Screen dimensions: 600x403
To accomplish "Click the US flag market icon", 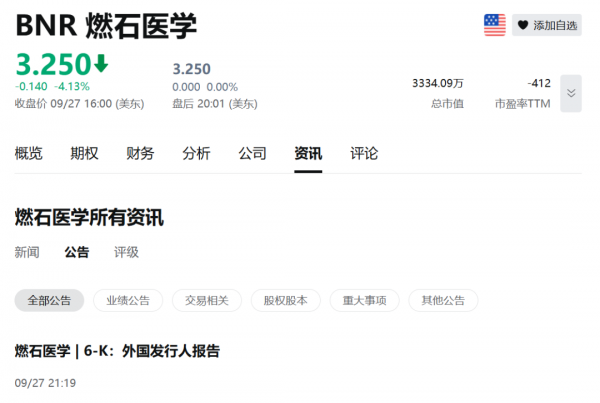I will (x=495, y=25).
